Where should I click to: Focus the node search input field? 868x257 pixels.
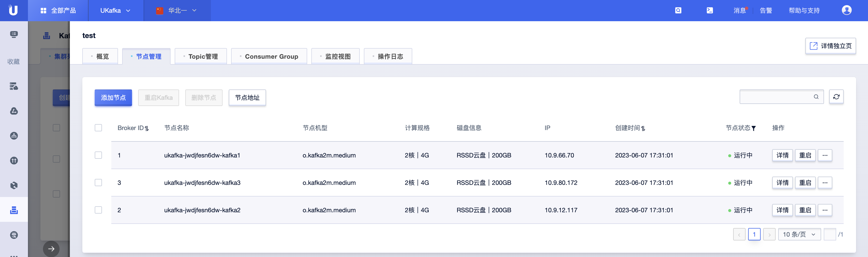782,97
